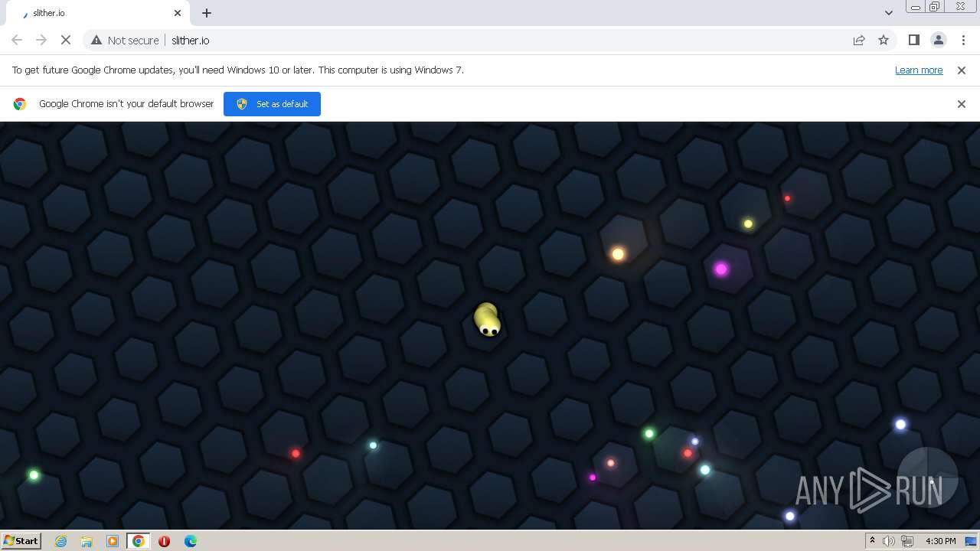Open the Windows Start menu
This screenshot has width=980, height=551.
(x=21, y=540)
